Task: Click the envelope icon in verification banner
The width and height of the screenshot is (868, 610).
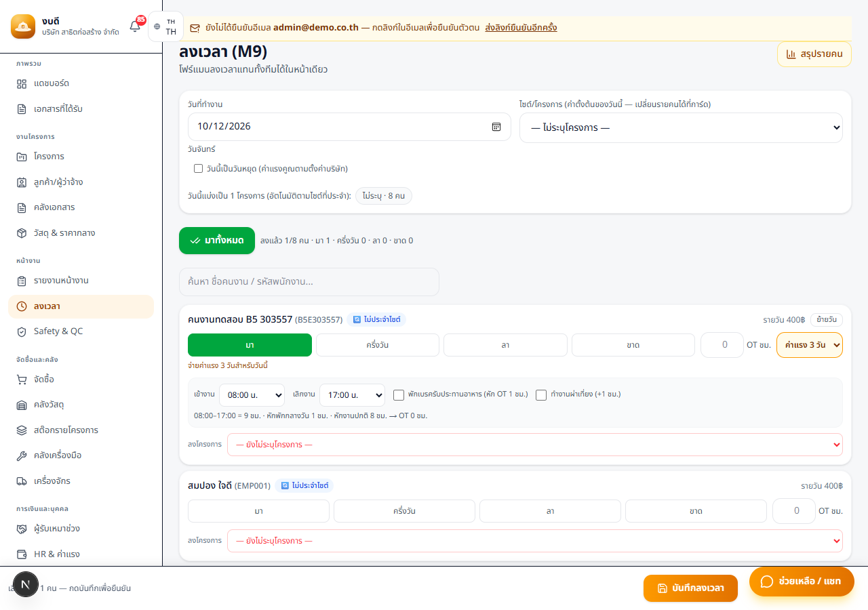Action: (x=195, y=28)
